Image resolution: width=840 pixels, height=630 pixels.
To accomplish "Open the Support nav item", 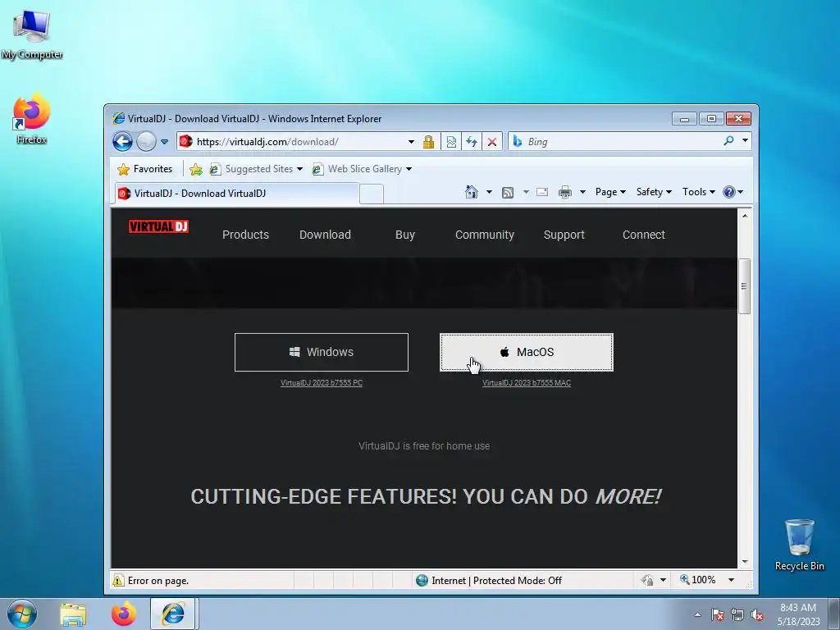I will click(564, 235).
